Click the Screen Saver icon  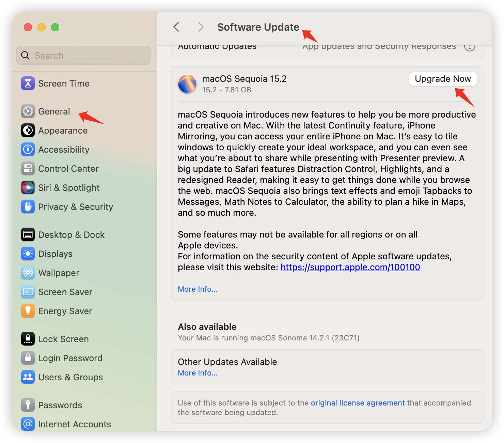pos(28,292)
